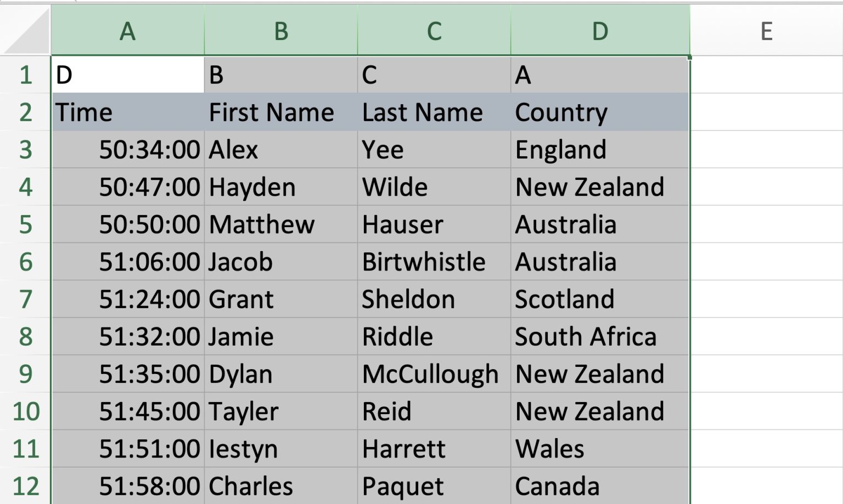The width and height of the screenshot is (843, 504).
Task: Select row header 12
Action: click(25, 485)
